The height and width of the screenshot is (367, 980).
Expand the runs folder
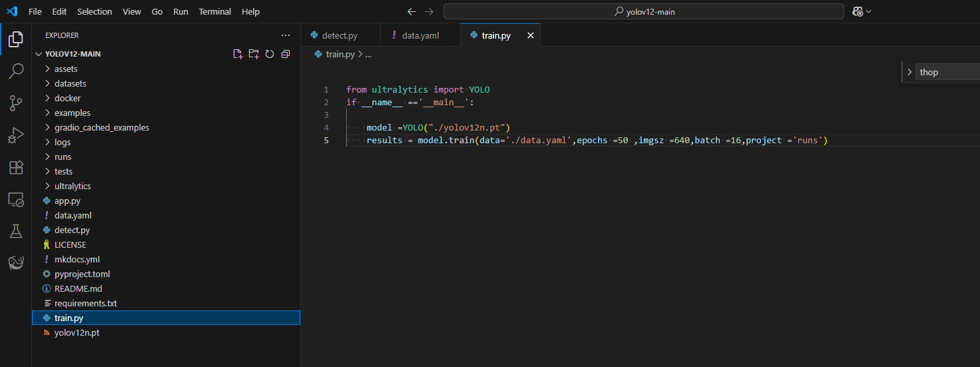tap(166, 157)
